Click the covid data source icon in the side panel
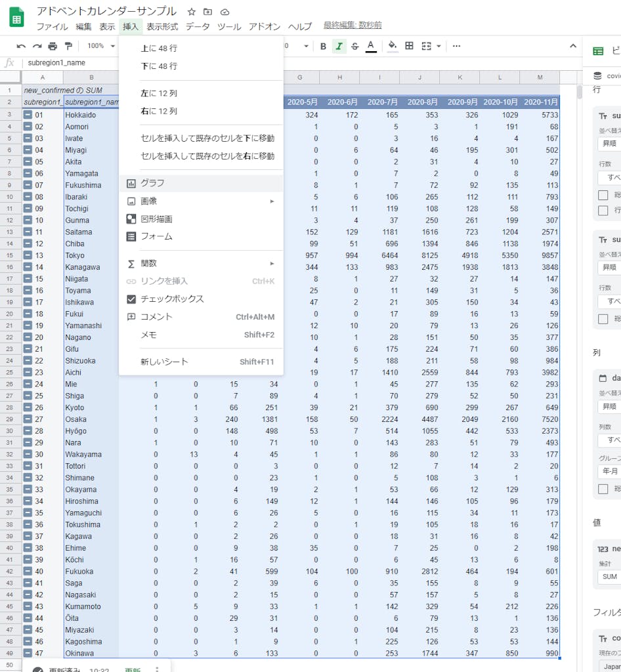 click(597, 76)
